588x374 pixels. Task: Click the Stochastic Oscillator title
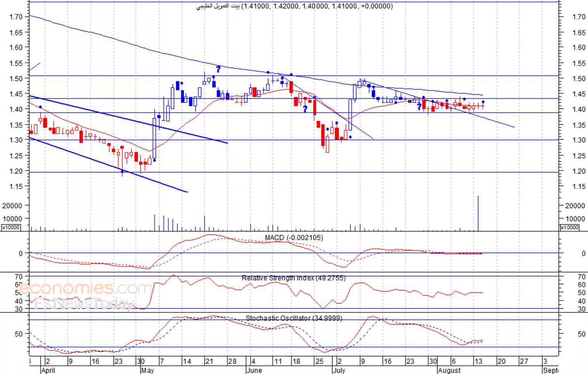pyautogui.click(x=294, y=318)
